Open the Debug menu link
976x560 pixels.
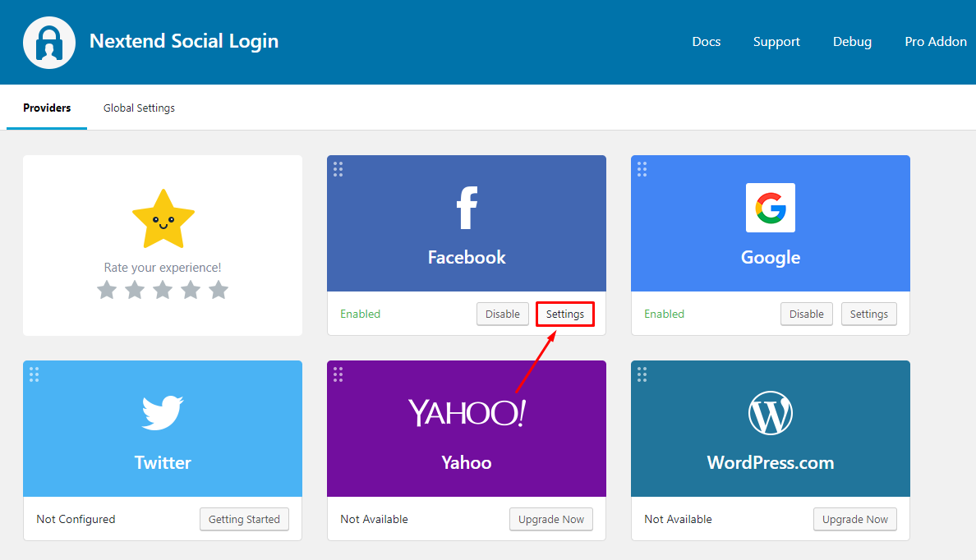(x=852, y=42)
